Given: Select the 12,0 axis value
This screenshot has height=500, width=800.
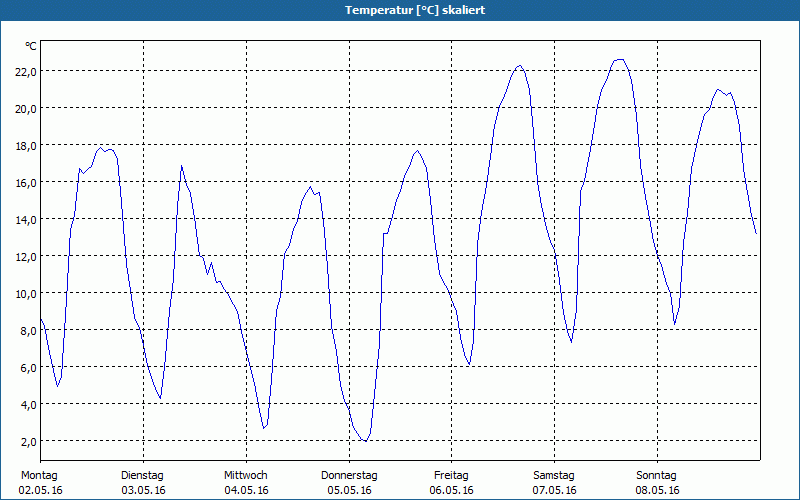Looking at the screenshot, I should click(26, 257).
